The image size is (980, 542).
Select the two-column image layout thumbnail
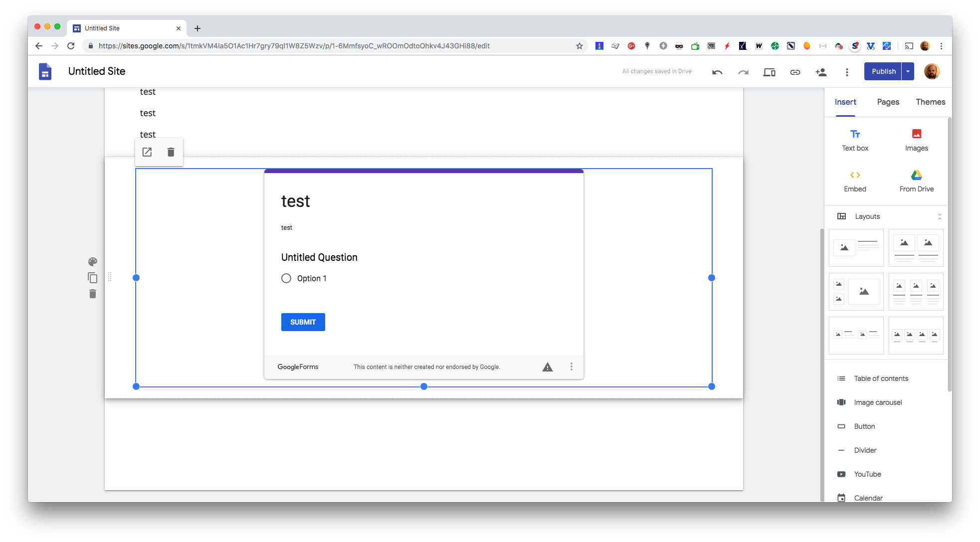coord(916,248)
